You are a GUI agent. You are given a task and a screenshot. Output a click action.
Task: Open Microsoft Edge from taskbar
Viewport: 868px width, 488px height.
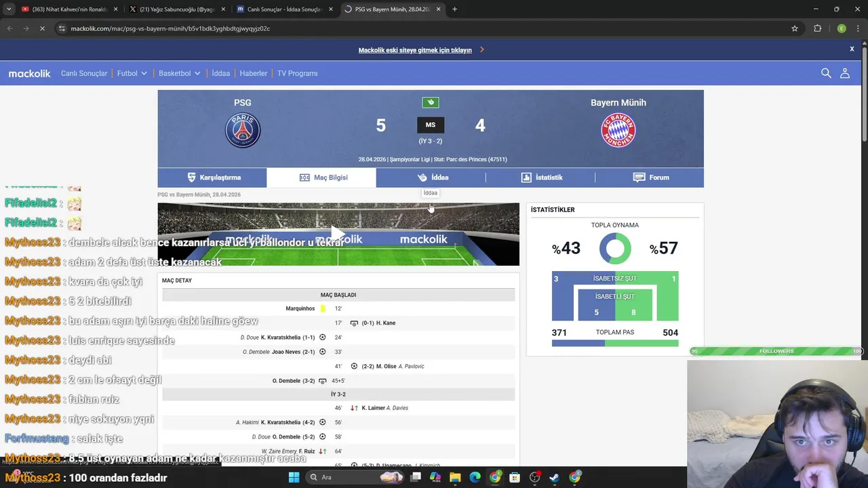475,477
